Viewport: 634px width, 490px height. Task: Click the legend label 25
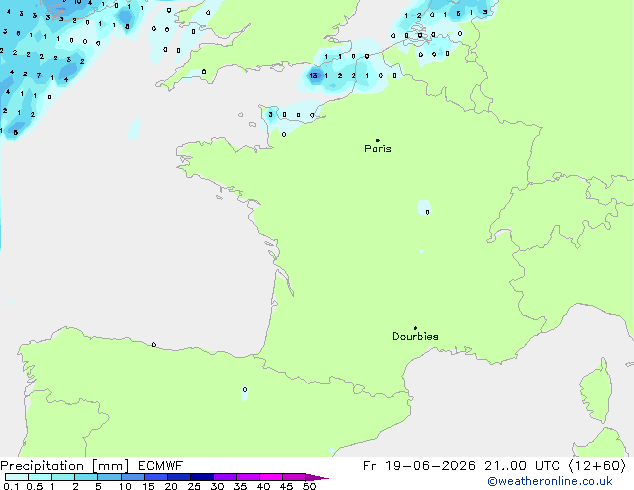(x=194, y=486)
